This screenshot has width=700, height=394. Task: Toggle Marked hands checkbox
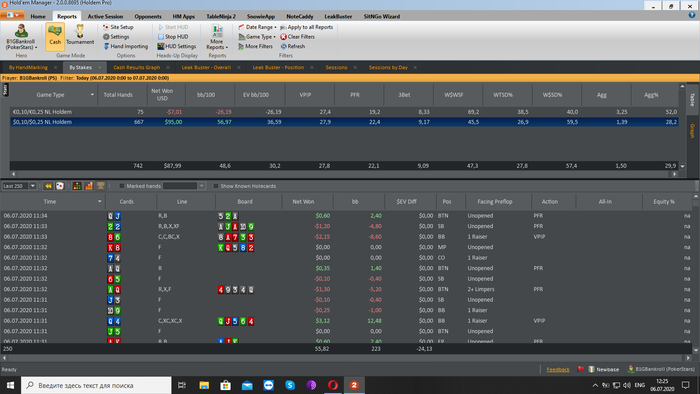pos(121,186)
